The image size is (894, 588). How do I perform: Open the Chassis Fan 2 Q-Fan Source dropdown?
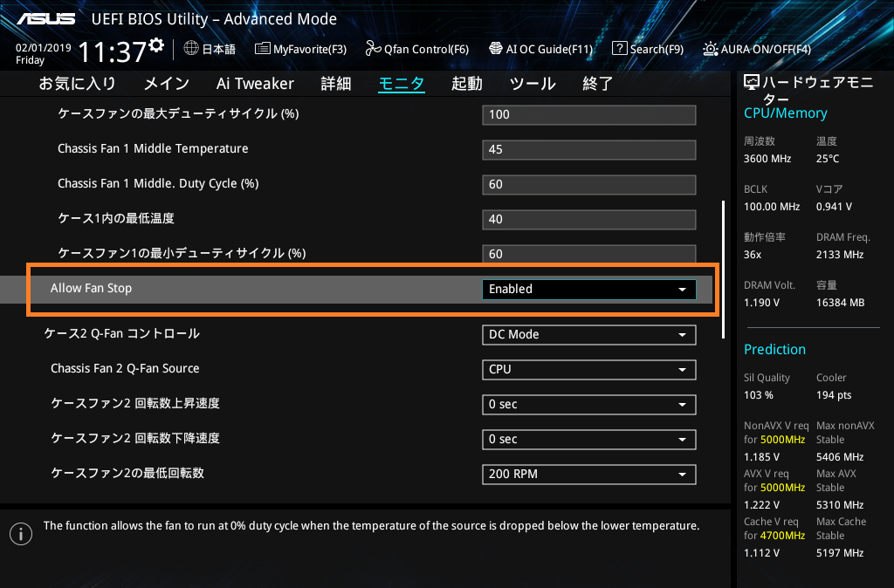pyautogui.click(x=589, y=369)
